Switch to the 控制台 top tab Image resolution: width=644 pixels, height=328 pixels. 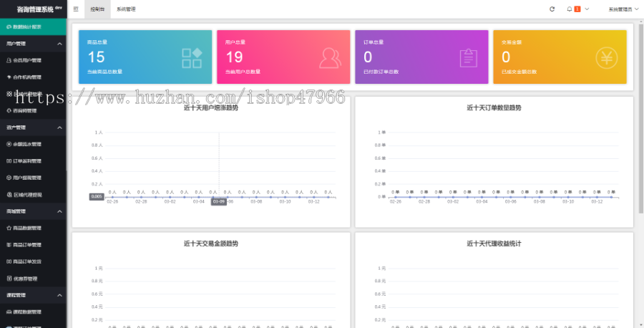coord(97,9)
